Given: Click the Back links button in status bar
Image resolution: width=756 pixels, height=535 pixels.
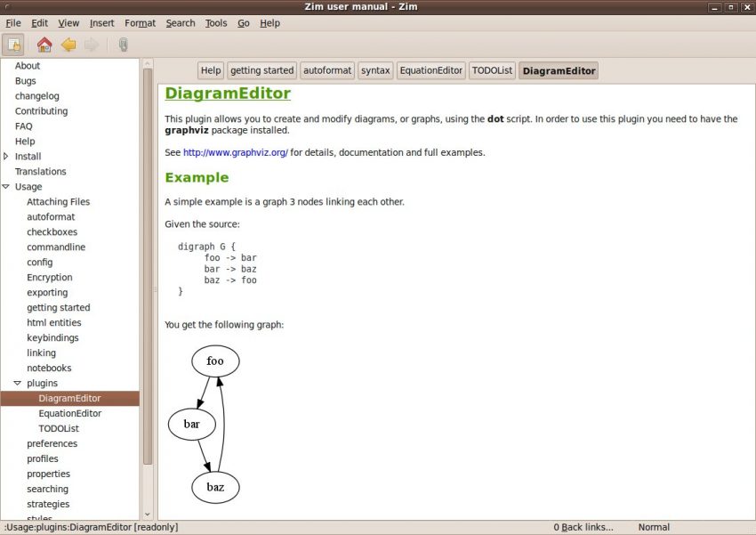Looking at the screenshot, I should (582, 527).
